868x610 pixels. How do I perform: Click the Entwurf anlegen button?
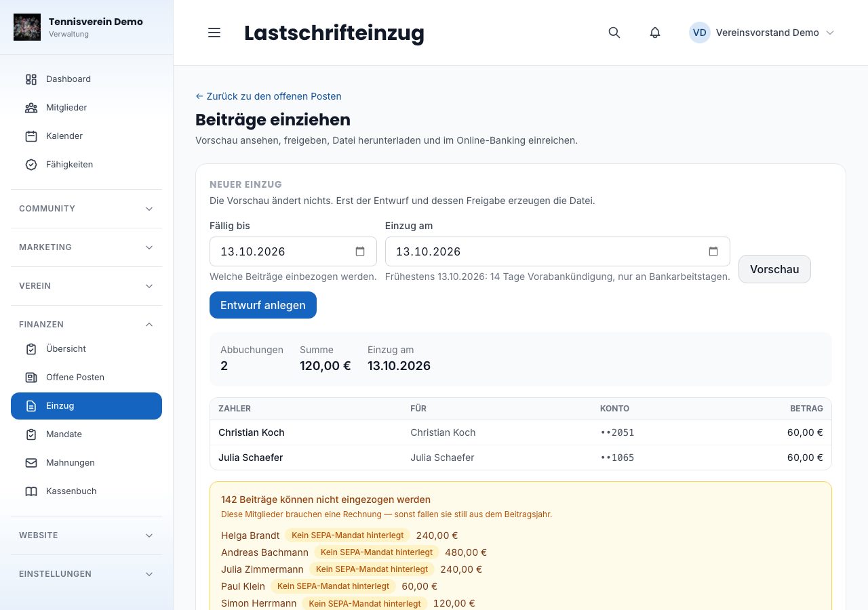coord(263,305)
